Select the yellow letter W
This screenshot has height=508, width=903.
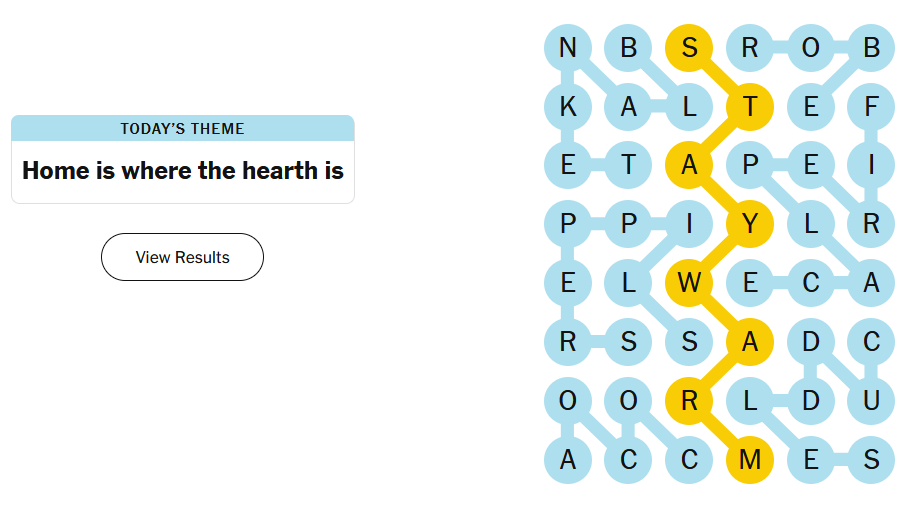coord(689,283)
